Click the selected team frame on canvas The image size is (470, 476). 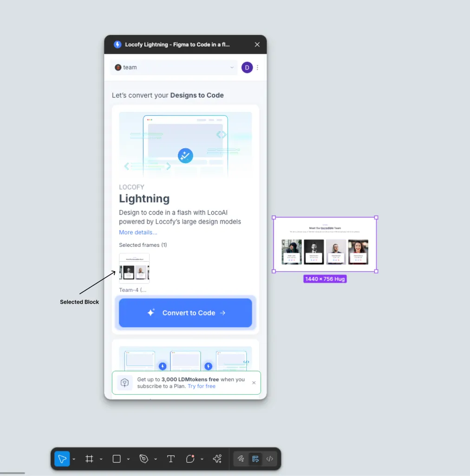325,245
